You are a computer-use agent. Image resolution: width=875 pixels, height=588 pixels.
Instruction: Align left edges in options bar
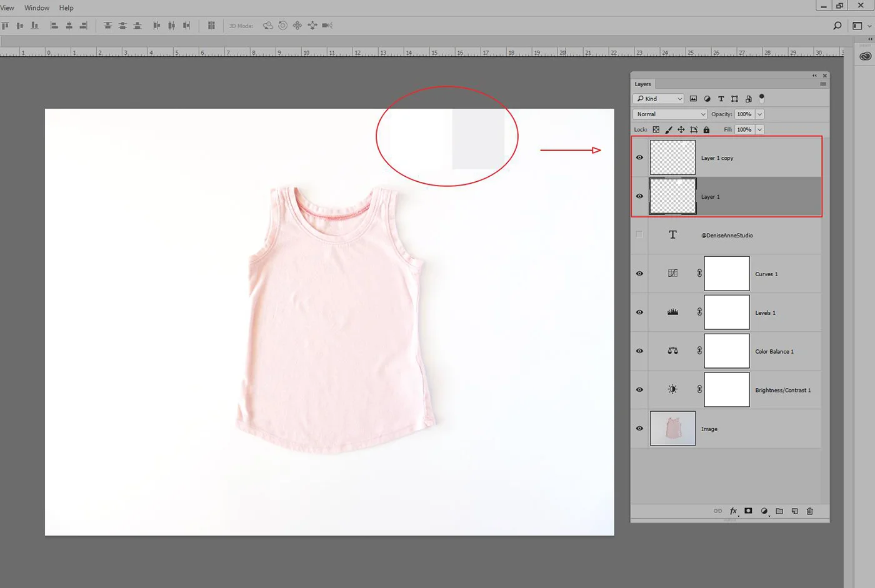(x=54, y=26)
